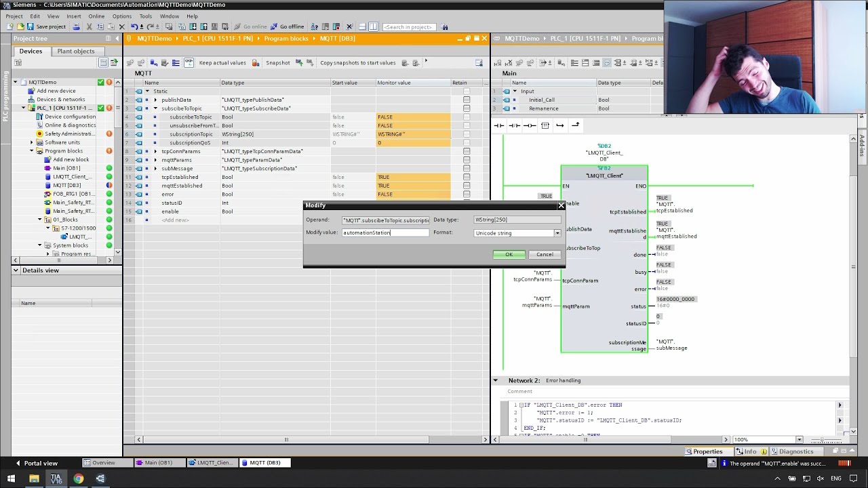Expand subMessage row in DB table
Viewport: 868px width, 488px height.
155,168
